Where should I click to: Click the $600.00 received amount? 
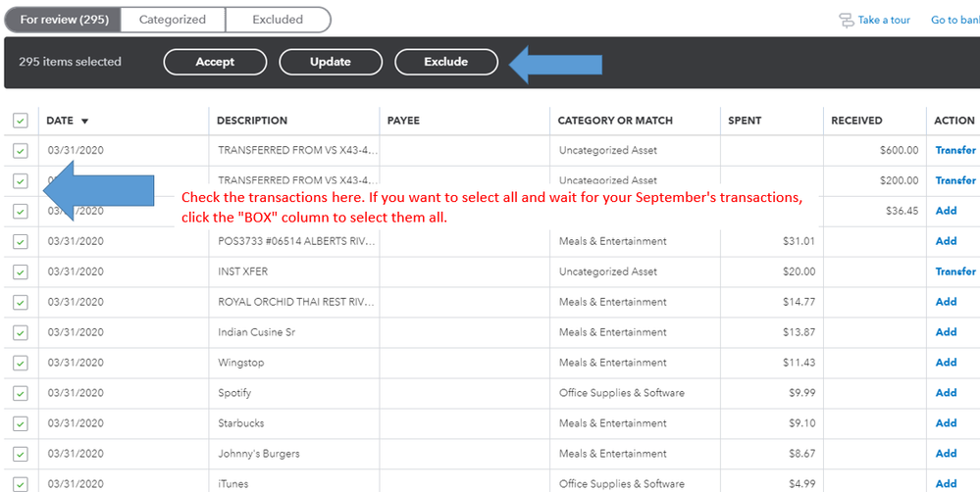click(899, 151)
